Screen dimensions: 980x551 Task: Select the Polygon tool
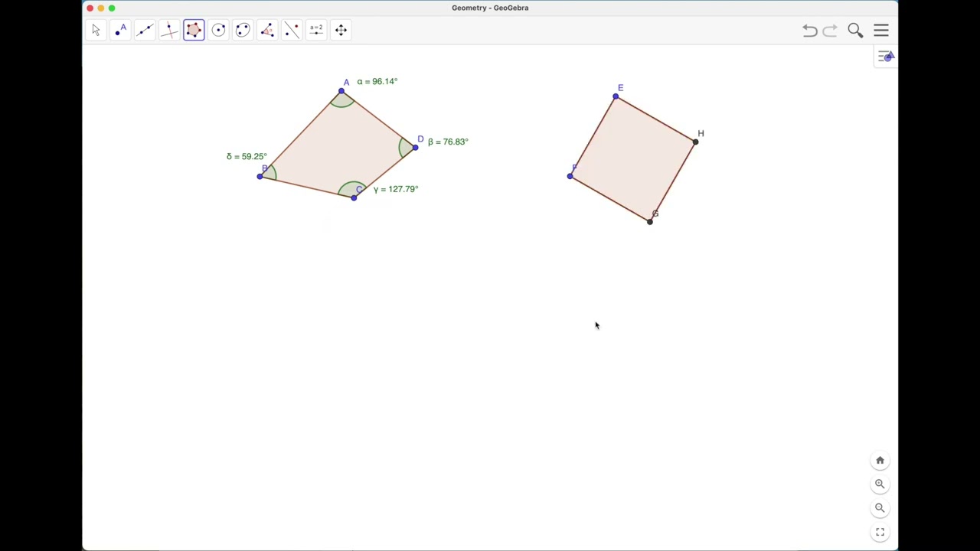[x=194, y=30]
